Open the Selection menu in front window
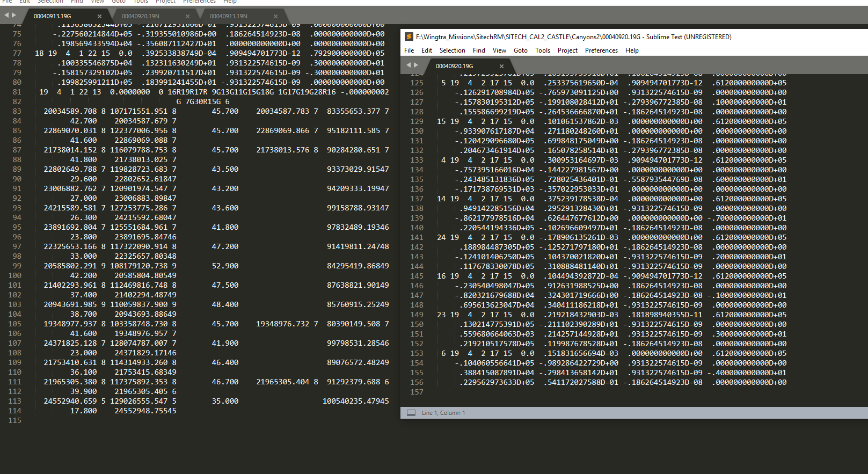 click(x=452, y=50)
